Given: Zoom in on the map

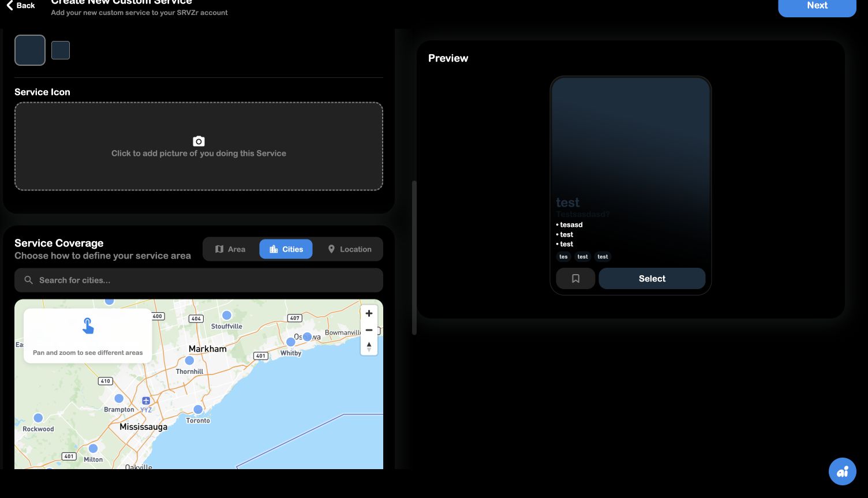Looking at the screenshot, I should click(369, 313).
